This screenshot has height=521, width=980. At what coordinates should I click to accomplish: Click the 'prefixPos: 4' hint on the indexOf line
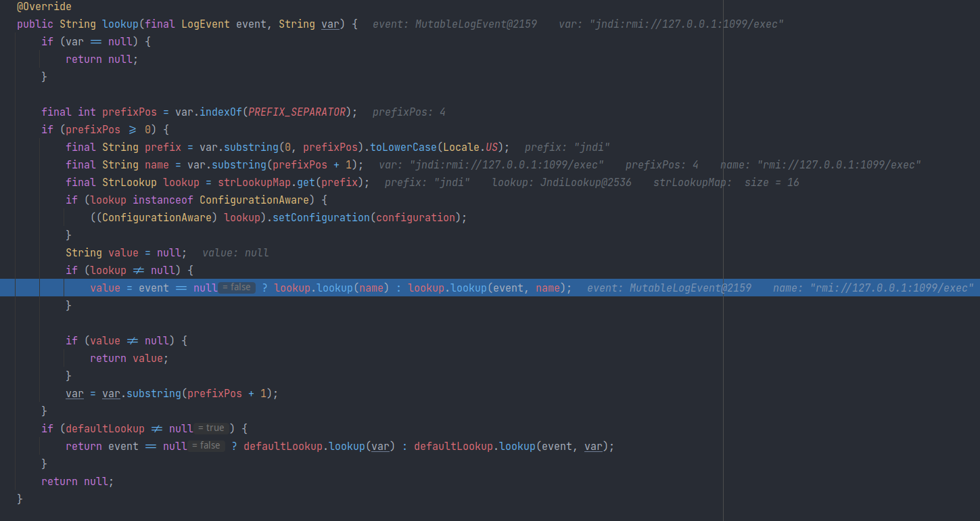pos(409,112)
